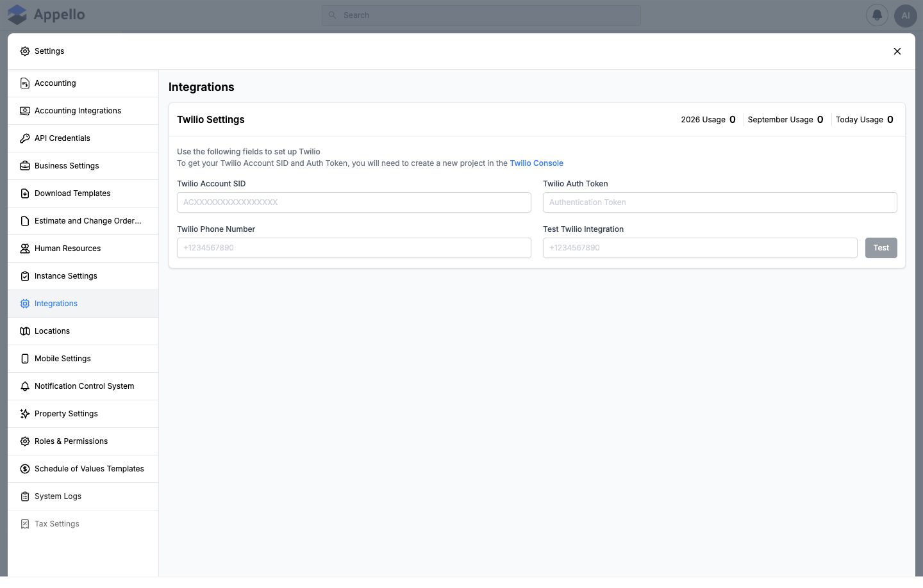Click the Accounting sidebar icon

coord(25,83)
